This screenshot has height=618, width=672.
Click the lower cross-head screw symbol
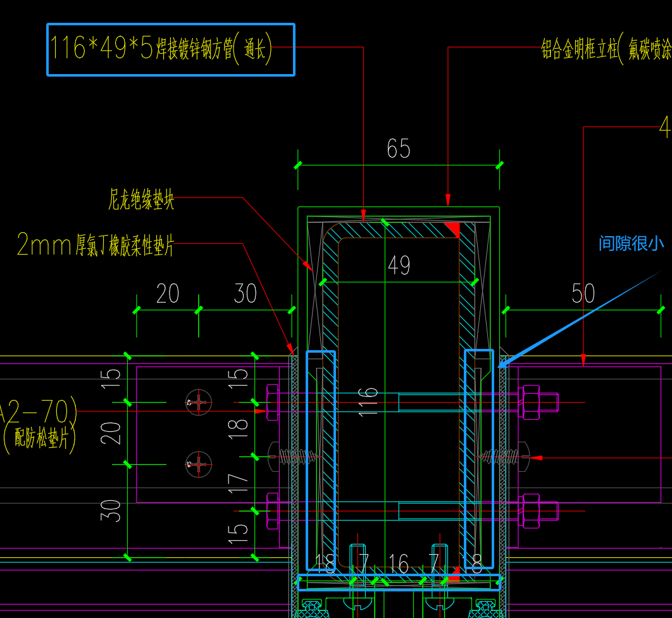(199, 464)
